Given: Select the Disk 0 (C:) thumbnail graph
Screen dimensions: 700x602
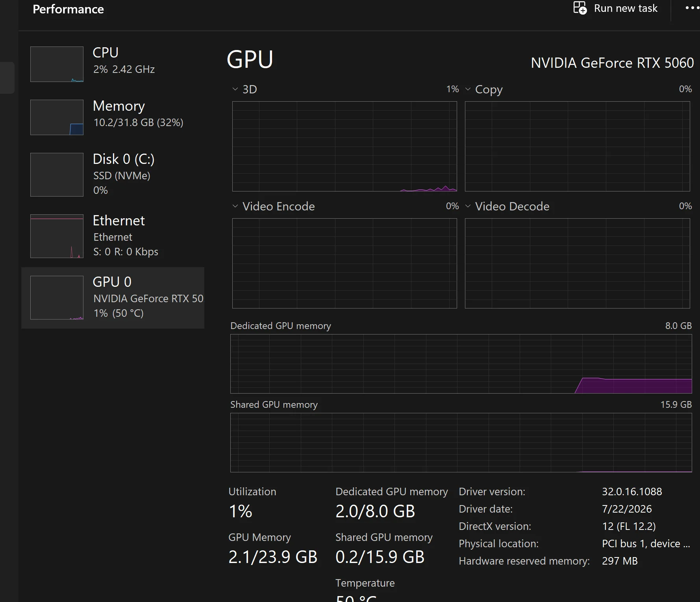Looking at the screenshot, I should coord(57,175).
